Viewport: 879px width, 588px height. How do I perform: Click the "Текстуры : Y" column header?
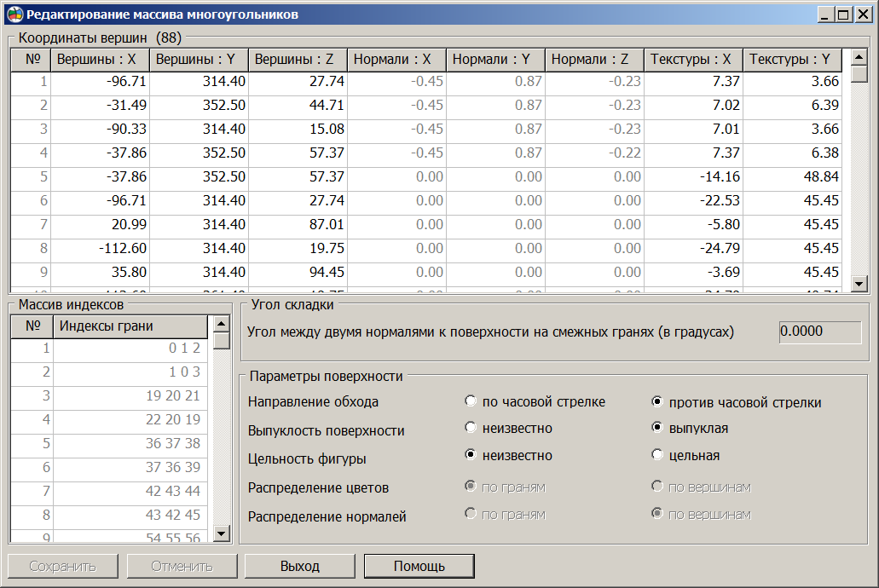[792, 60]
